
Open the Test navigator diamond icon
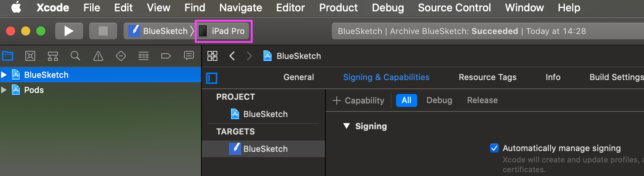[x=121, y=56]
